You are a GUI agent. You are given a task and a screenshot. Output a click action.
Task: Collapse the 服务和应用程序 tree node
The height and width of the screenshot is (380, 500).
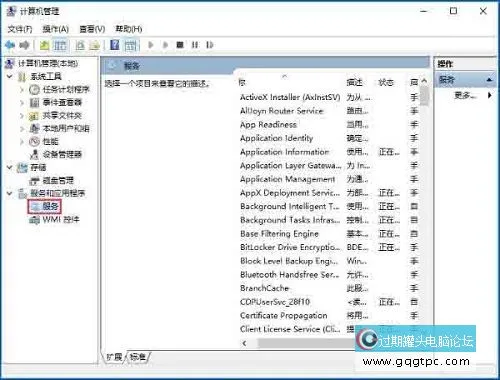click(x=10, y=193)
